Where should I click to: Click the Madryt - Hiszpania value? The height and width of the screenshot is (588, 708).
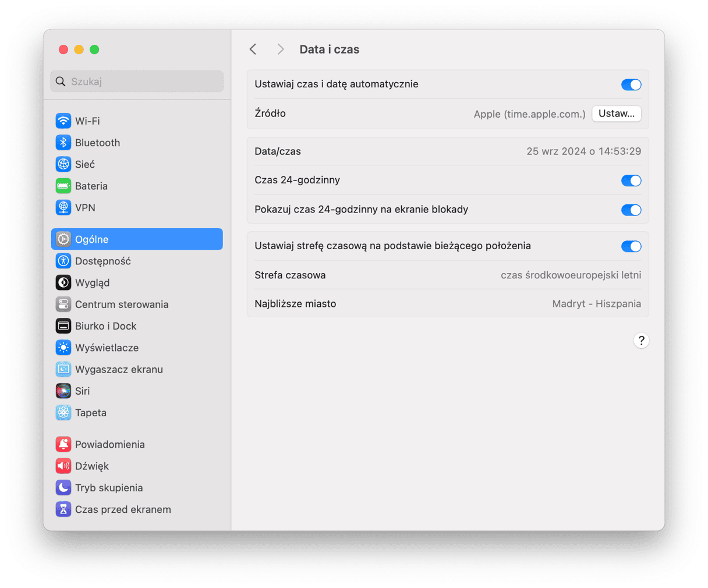596,304
